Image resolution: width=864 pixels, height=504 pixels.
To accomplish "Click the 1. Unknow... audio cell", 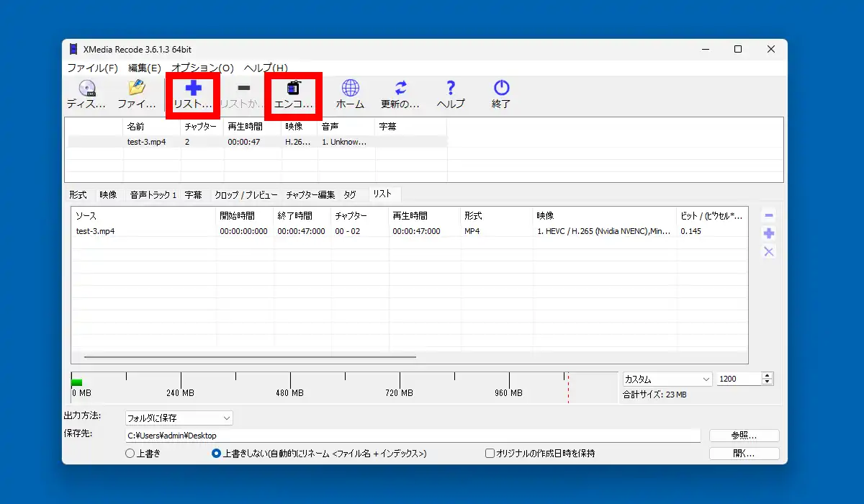I will click(x=344, y=142).
